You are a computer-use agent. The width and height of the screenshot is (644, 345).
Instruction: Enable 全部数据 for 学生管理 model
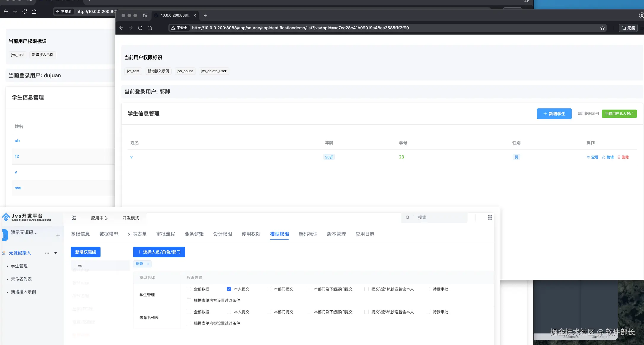coord(189,289)
